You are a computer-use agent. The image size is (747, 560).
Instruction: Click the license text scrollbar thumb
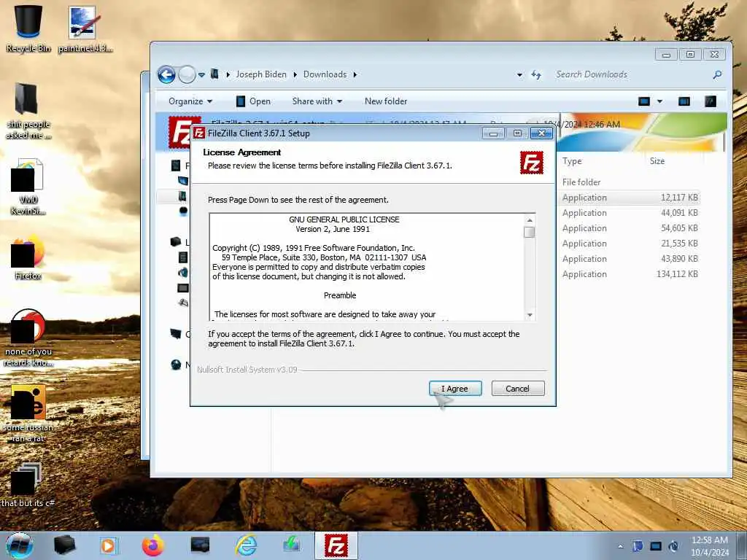tap(530, 232)
